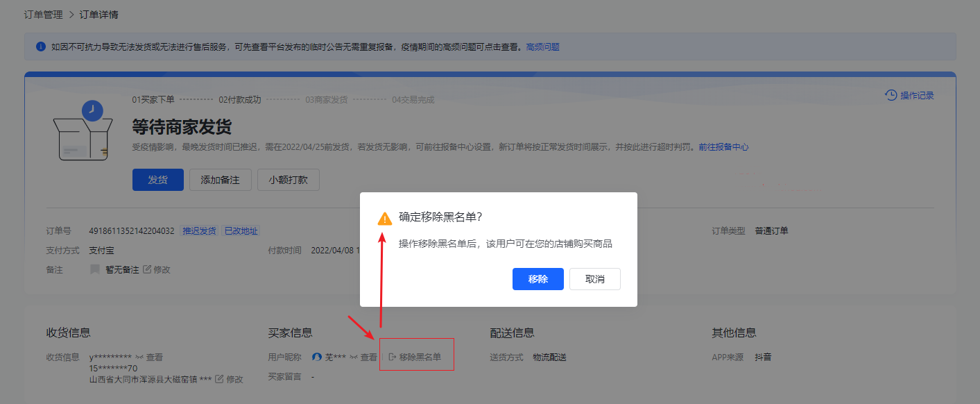Click the blue info icon in notice banner
980x404 pixels.
(x=41, y=47)
